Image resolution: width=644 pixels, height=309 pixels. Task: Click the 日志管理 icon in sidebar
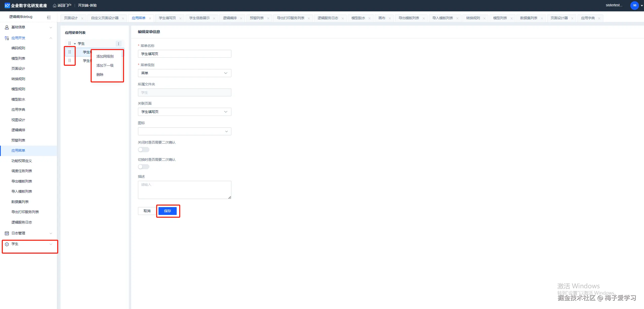[7, 233]
